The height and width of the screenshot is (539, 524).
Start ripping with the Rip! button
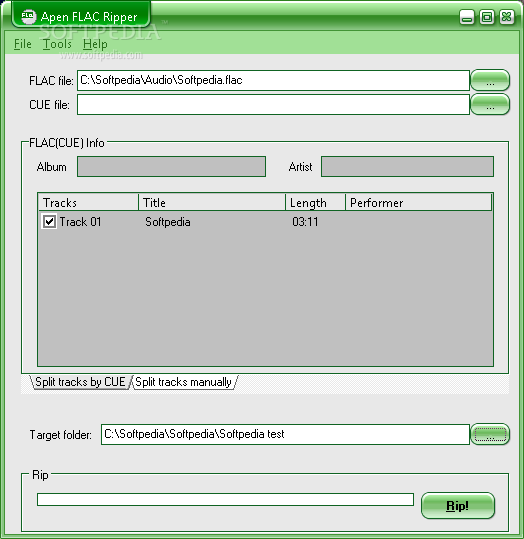coord(458,506)
